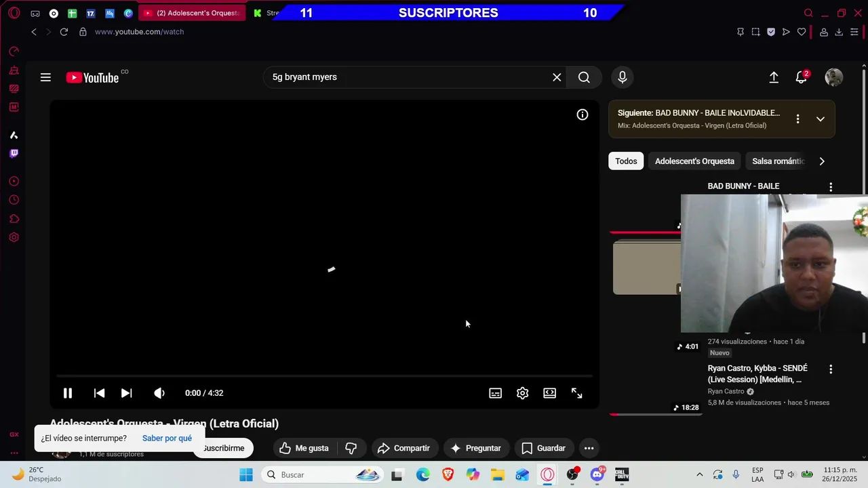The width and height of the screenshot is (868, 488).
Task: Open Discord from the taskbar
Action: 597,474
